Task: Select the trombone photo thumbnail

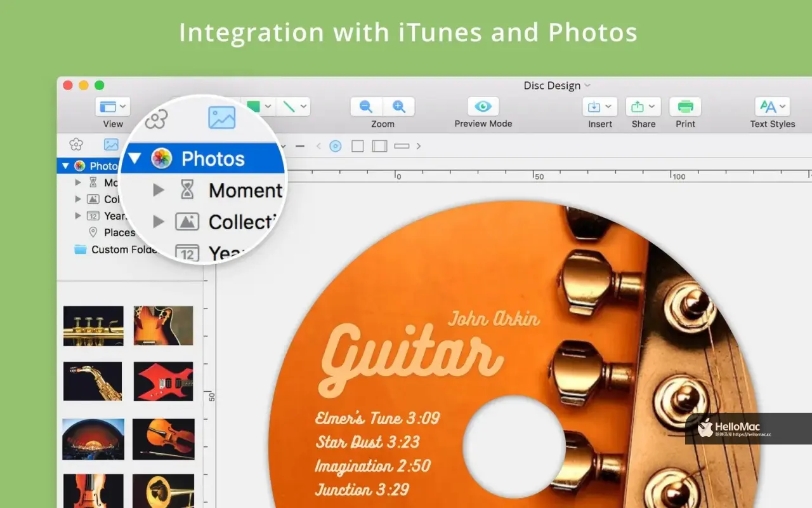Action: point(163,491)
